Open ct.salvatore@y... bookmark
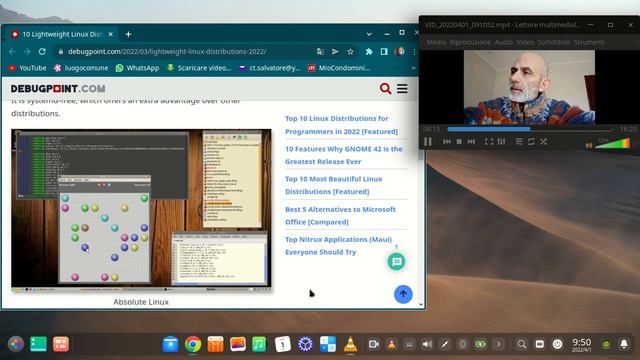 [269, 68]
